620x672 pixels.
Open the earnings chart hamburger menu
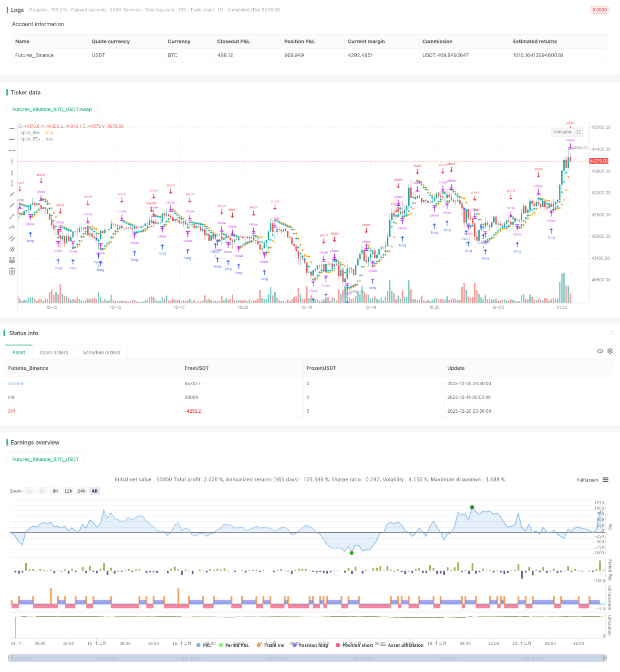[605, 480]
